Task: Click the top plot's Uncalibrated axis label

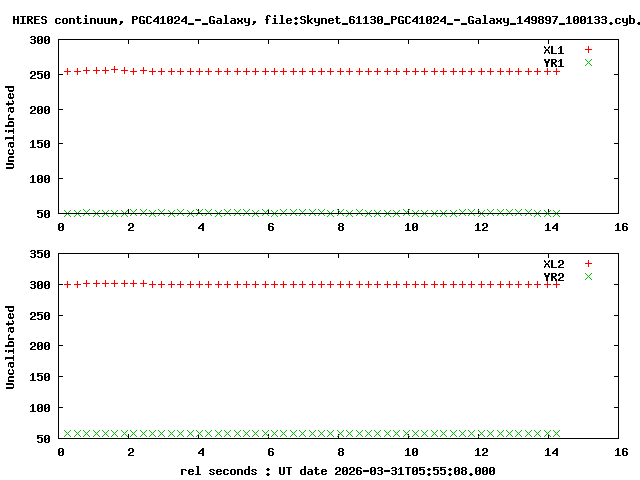Action: pos(10,127)
